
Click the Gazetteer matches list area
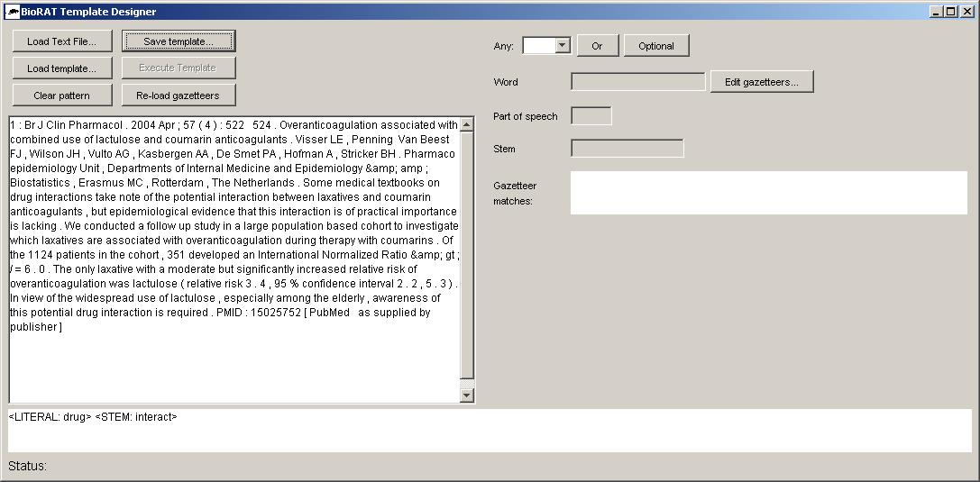tap(768, 193)
